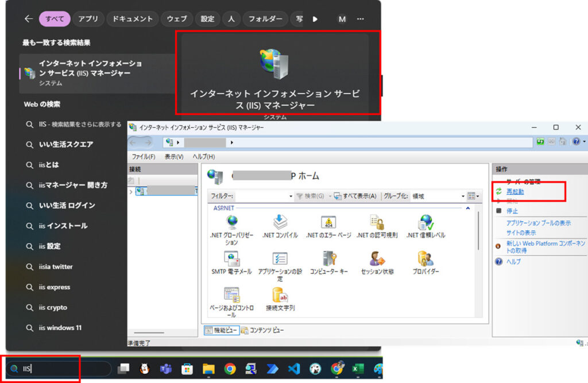Open .NET 信頼レベル feature
The height and width of the screenshot is (383, 588).
pyautogui.click(x=425, y=227)
